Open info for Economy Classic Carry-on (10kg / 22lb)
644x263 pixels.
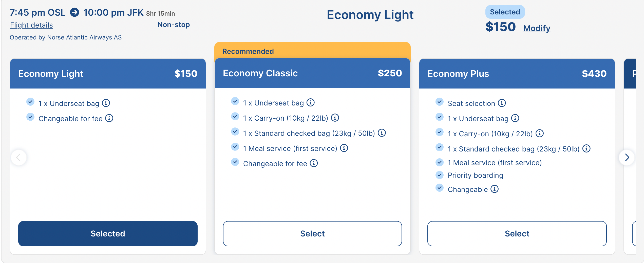[x=335, y=118]
